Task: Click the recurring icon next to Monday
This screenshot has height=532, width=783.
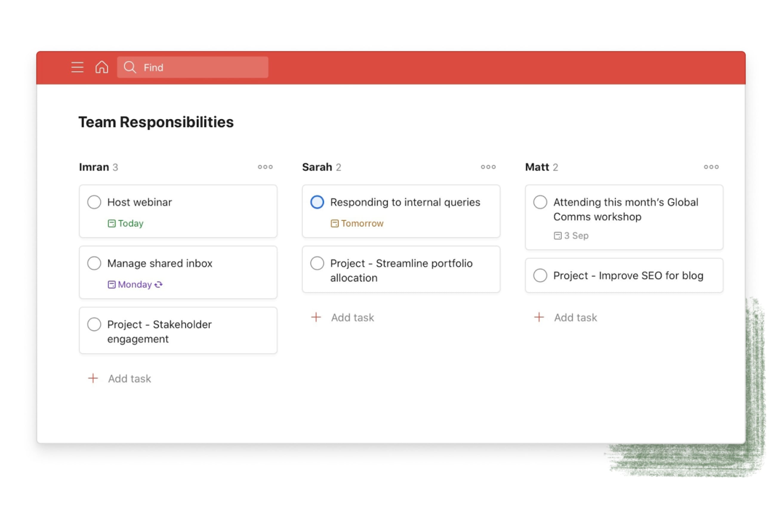Action: coord(159,285)
